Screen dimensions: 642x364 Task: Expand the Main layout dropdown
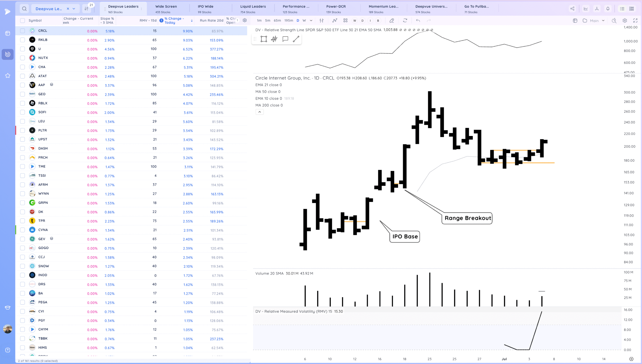click(603, 21)
